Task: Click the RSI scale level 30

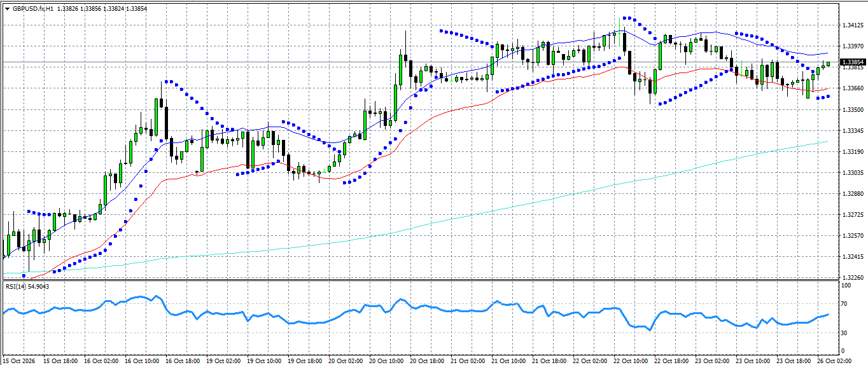Action: (x=845, y=333)
